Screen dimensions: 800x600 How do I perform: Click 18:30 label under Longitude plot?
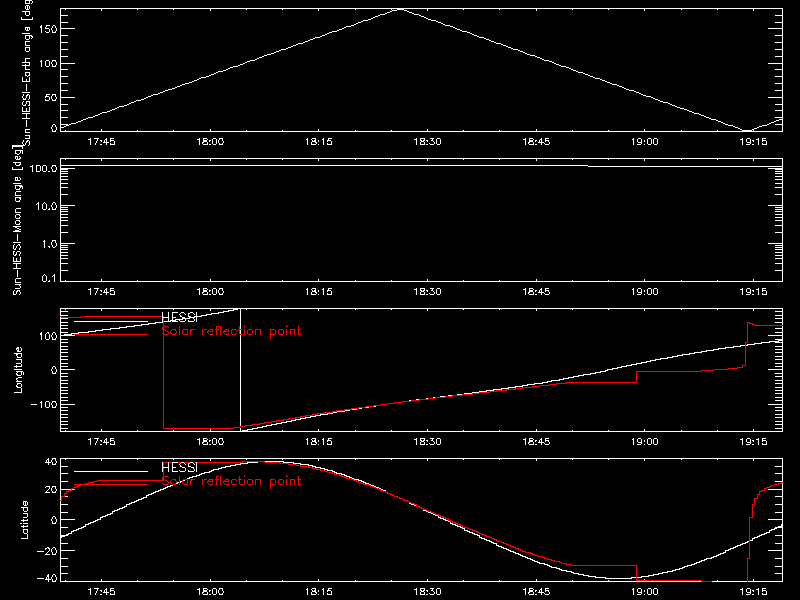427,442
